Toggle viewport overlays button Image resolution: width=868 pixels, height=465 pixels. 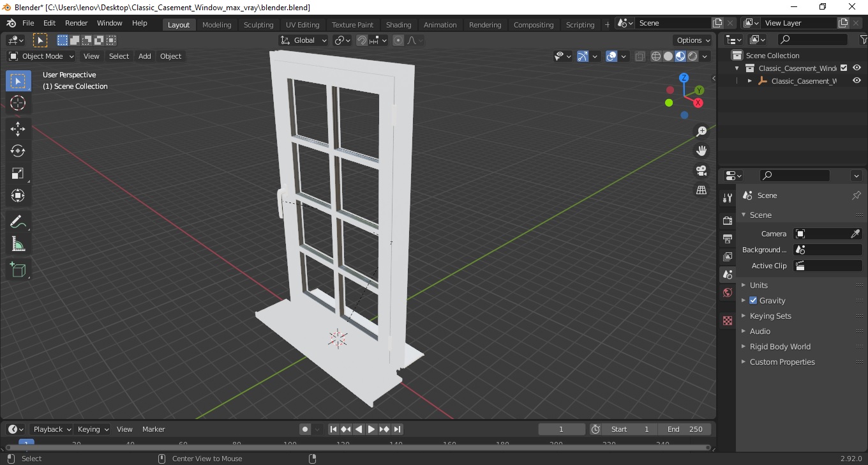point(611,56)
